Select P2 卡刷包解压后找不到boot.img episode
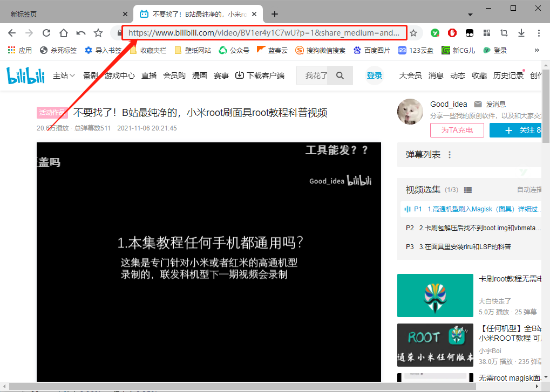 point(471,228)
